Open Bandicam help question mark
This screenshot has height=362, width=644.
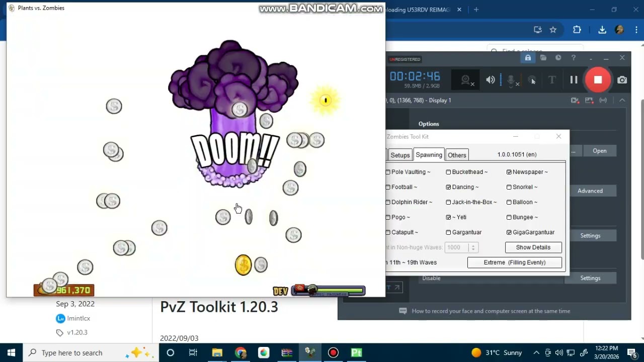pos(573,58)
